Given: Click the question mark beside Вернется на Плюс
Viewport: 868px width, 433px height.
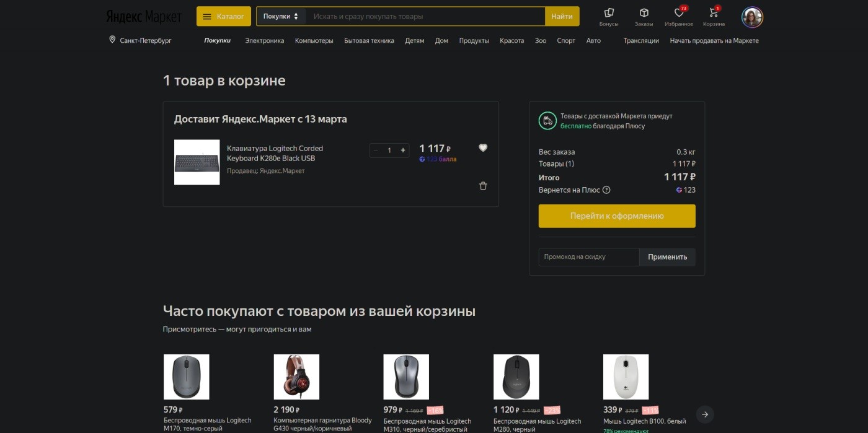Looking at the screenshot, I should (606, 190).
